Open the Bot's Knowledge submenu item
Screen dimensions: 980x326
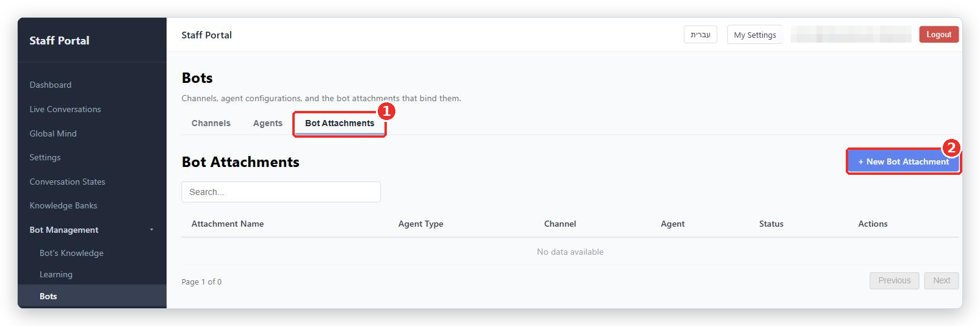[71, 253]
